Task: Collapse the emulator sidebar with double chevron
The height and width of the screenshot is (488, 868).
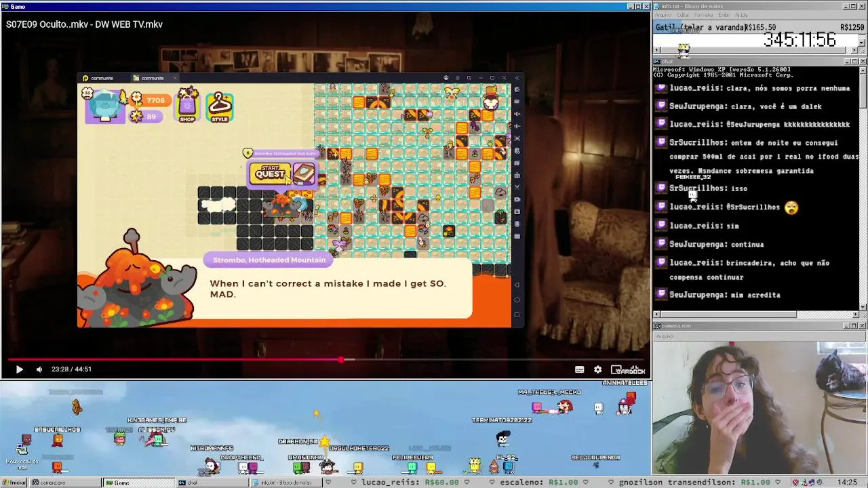Action: point(517,78)
